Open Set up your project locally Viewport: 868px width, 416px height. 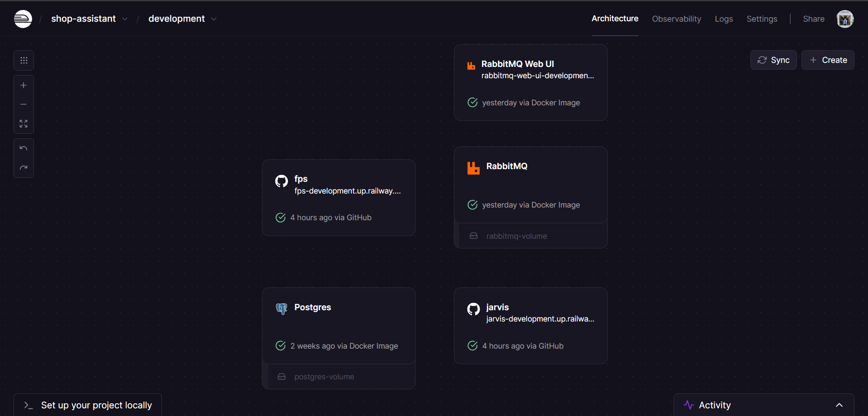pyautogui.click(x=88, y=405)
